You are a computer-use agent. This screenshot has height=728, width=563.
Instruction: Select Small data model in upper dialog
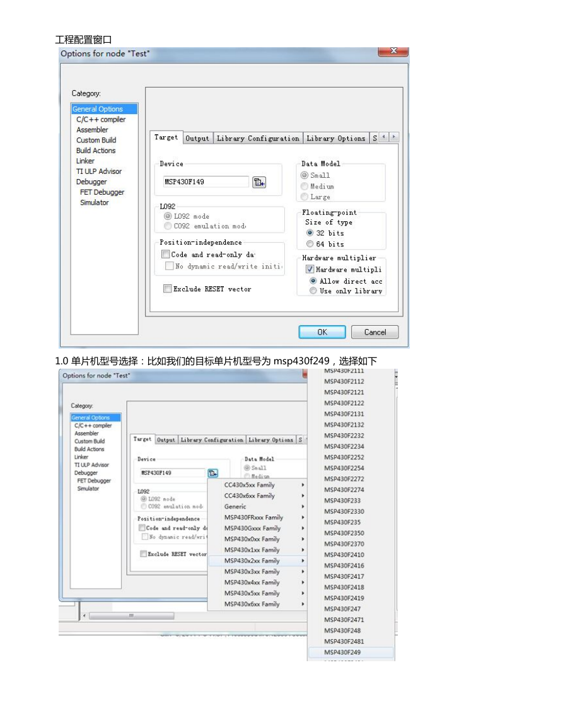305,175
